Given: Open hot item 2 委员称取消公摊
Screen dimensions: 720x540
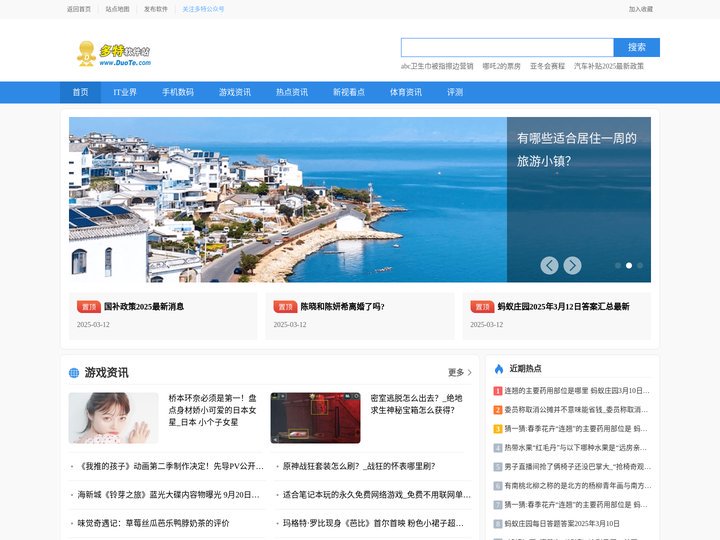Looking at the screenshot, I should pos(576,410).
